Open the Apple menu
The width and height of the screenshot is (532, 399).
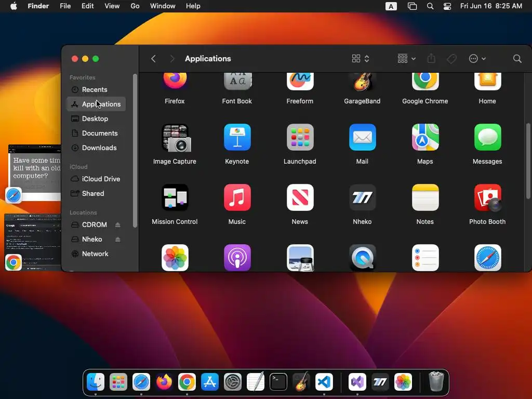pos(14,6)
